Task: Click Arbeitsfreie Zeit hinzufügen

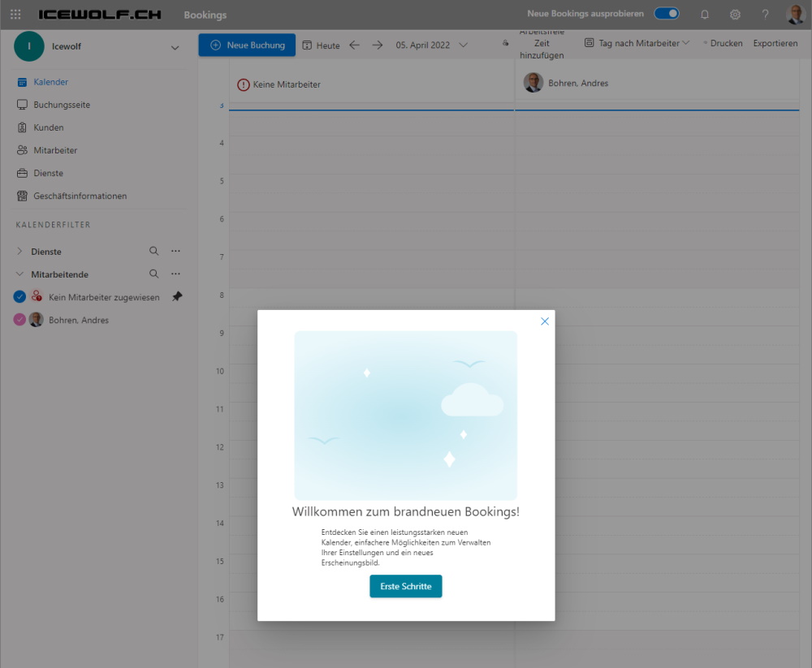Action: click(x=542, y=44)
